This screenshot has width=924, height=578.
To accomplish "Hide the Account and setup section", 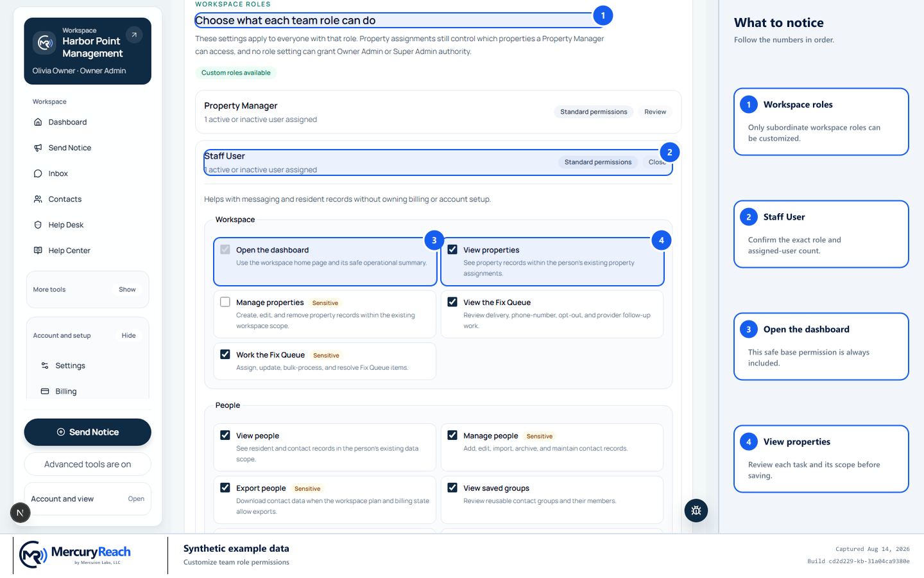I will (x=128, y=335).
